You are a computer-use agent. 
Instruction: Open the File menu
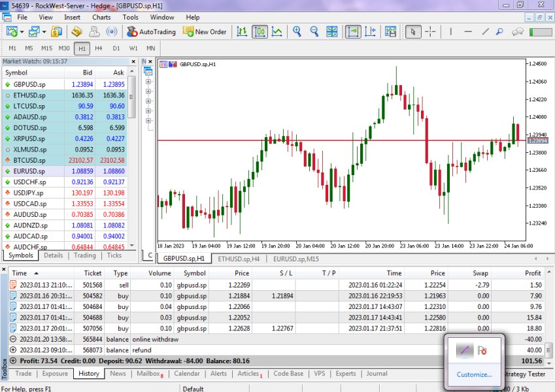pyautogui.click(x=22, y=17)
